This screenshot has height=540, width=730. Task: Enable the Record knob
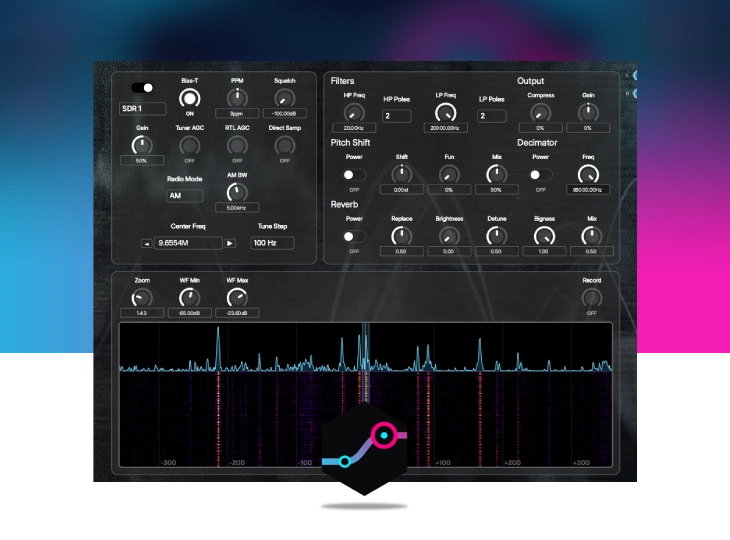coord(592,298)
